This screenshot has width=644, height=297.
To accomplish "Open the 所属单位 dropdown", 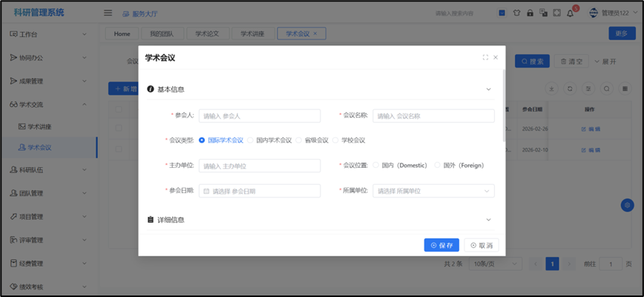I will [x=433, y=191].
